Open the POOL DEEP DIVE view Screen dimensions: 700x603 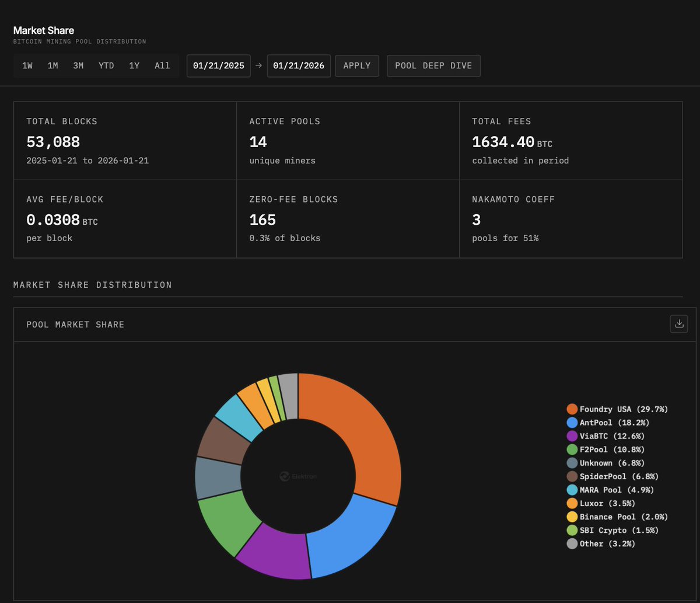(x=433, y=65)
